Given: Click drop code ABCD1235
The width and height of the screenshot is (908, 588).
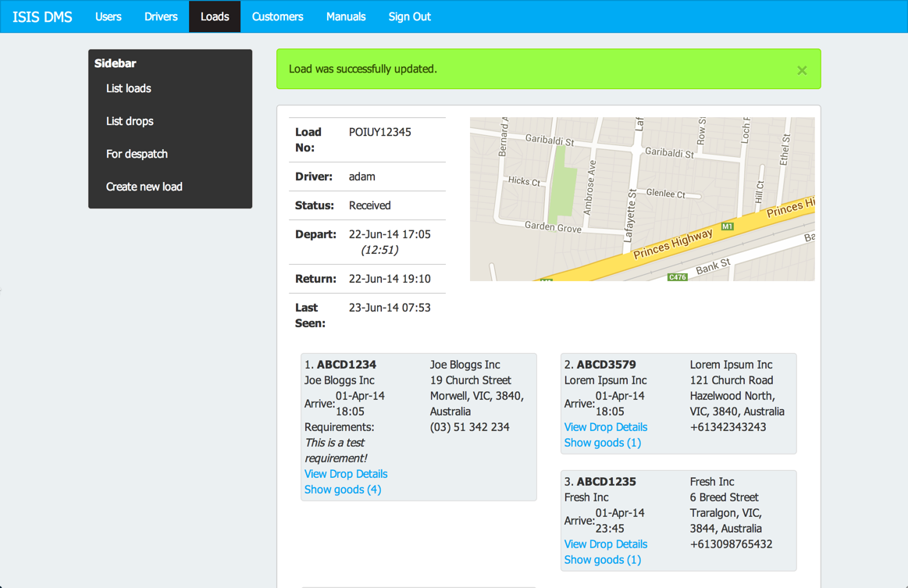Looking at the screenshot, I should click(607, 481).
